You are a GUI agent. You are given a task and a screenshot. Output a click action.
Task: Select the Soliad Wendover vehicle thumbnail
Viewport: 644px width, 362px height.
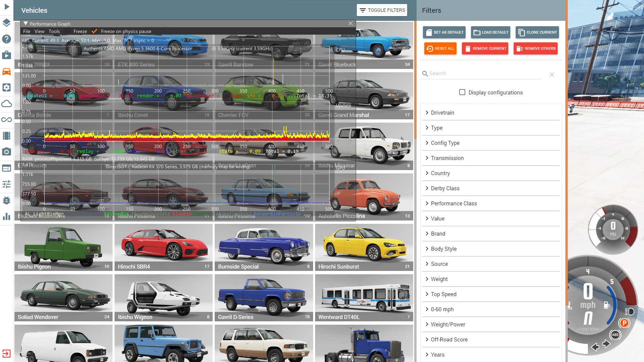(63, 298)
